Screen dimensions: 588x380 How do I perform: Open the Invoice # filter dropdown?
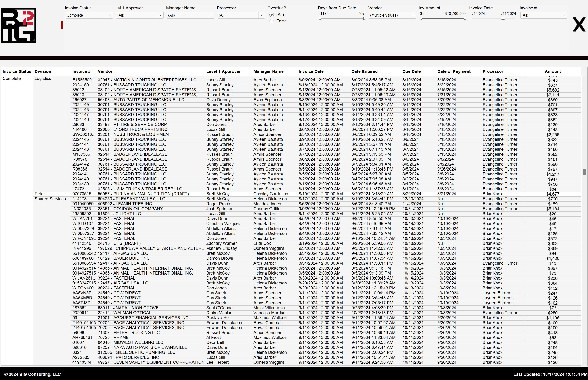[544, 15]
